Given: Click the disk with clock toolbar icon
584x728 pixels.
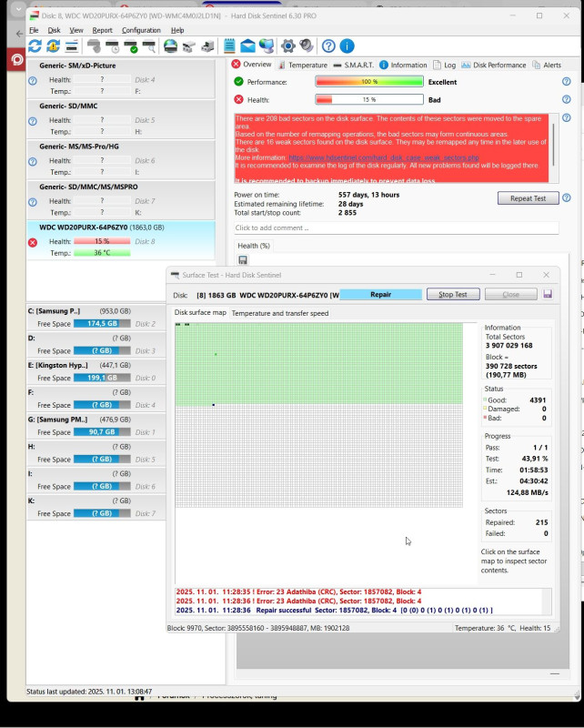Looking at the screenshot, I should tap(113, 46).
